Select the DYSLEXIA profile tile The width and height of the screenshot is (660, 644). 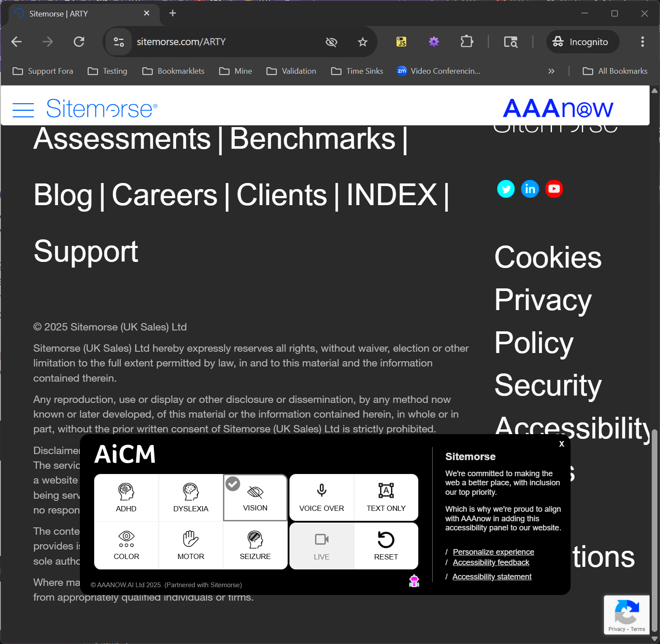(191, 498)
